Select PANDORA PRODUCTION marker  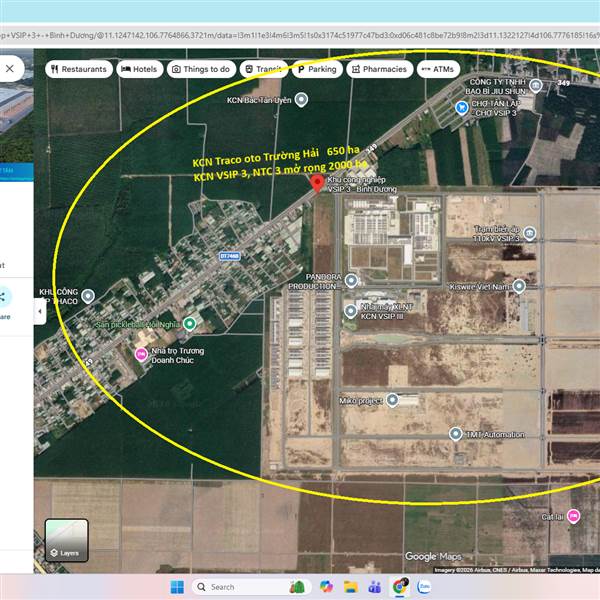click(x=351, y=281)
